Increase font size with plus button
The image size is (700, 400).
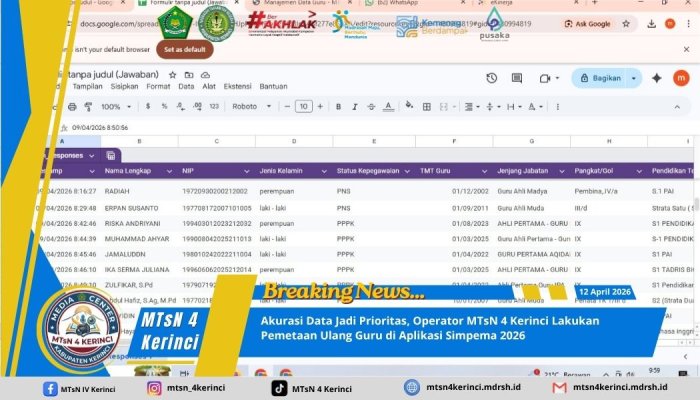point(320,107)
